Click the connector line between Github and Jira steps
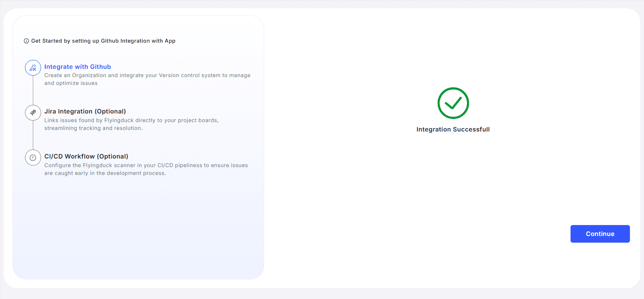The height and width of the screenshot is (299, 644). tap(33, 90)
